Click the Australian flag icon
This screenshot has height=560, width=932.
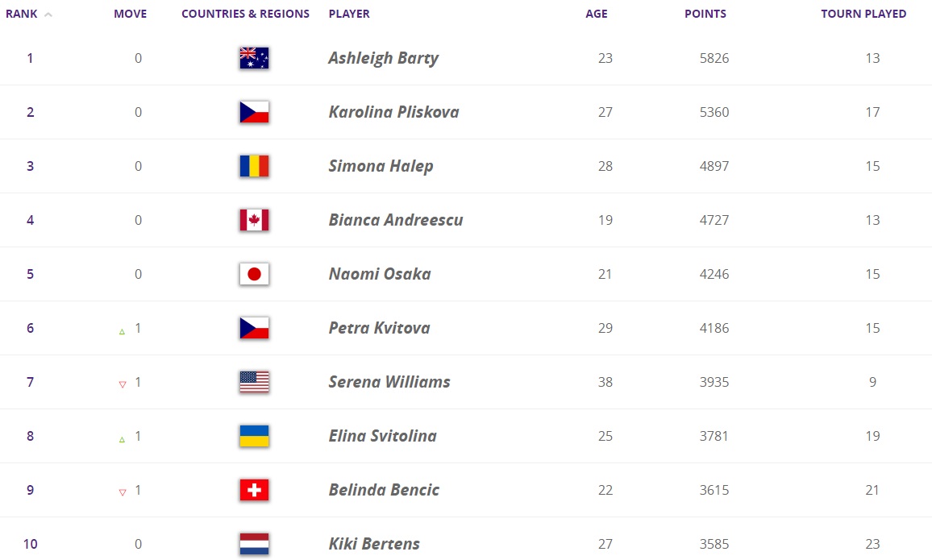point(254,58)
